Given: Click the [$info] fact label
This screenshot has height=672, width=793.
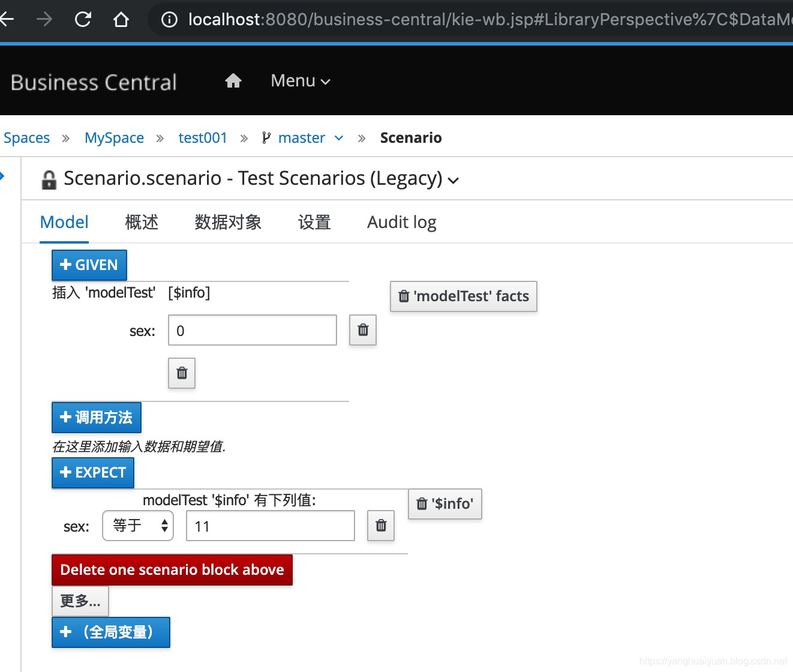Looking at the screenshot, I should coord(189,293).
